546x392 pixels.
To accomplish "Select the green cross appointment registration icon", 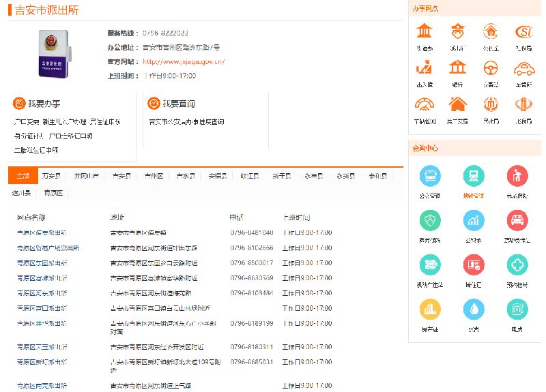I will point(517,265).
